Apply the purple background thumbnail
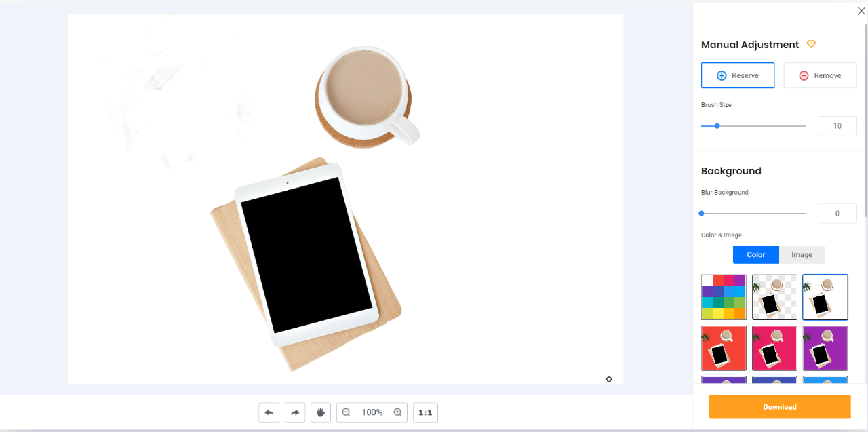 825,348
